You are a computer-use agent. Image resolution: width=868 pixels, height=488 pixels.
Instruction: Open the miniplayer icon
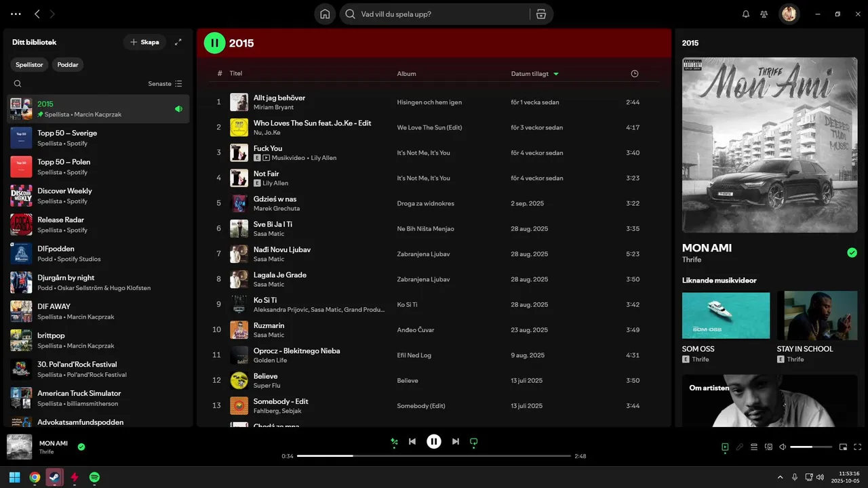[844, 447]
